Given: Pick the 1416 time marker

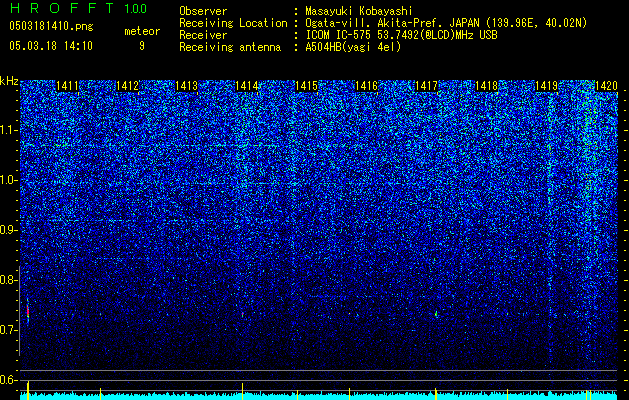Looking at the screenshot, I should [367, 86].
